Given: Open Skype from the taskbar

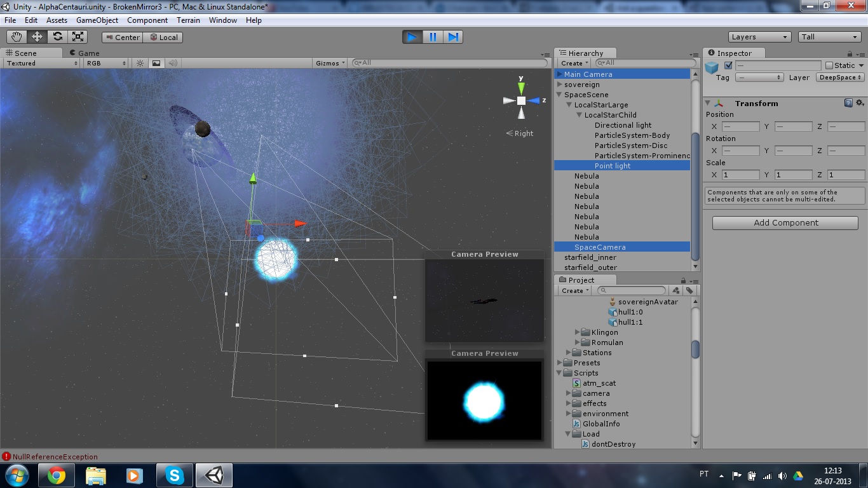Looking at the screenshot, I should [x=175, y=475].
